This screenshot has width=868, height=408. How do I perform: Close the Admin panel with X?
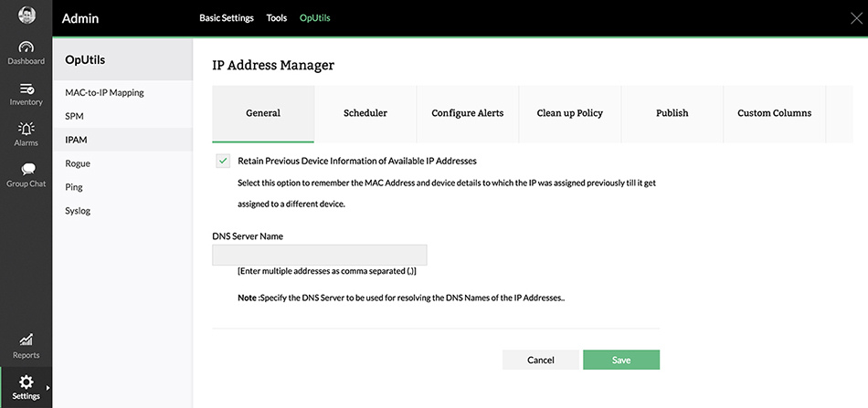pyautogui.click(x=855, y=18)
